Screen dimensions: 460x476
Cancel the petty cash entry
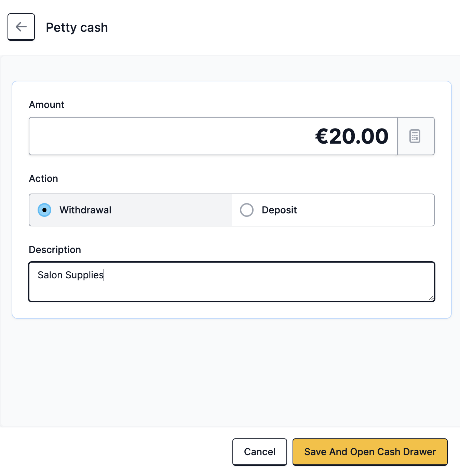click(x=260, y=452)
